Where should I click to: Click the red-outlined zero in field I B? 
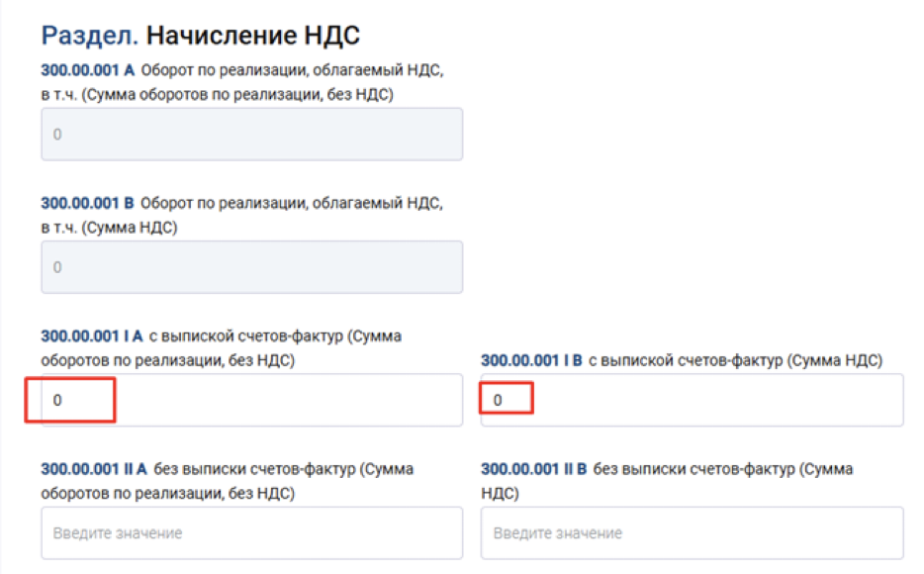point(498,400)
